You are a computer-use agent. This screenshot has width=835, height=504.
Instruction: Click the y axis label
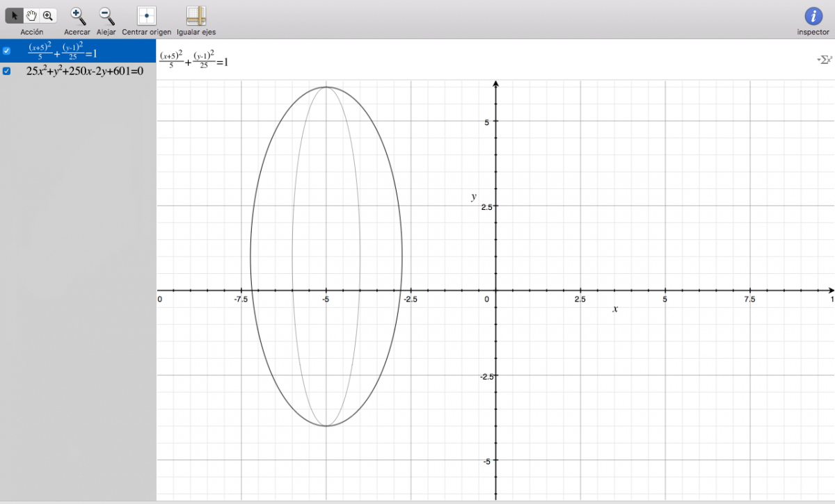pos(474,197)
